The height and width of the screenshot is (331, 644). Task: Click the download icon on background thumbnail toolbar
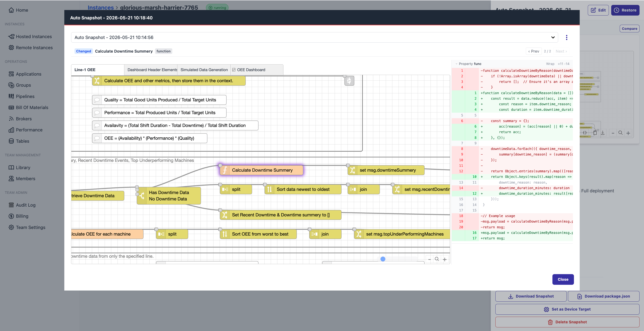click(603, 133)
